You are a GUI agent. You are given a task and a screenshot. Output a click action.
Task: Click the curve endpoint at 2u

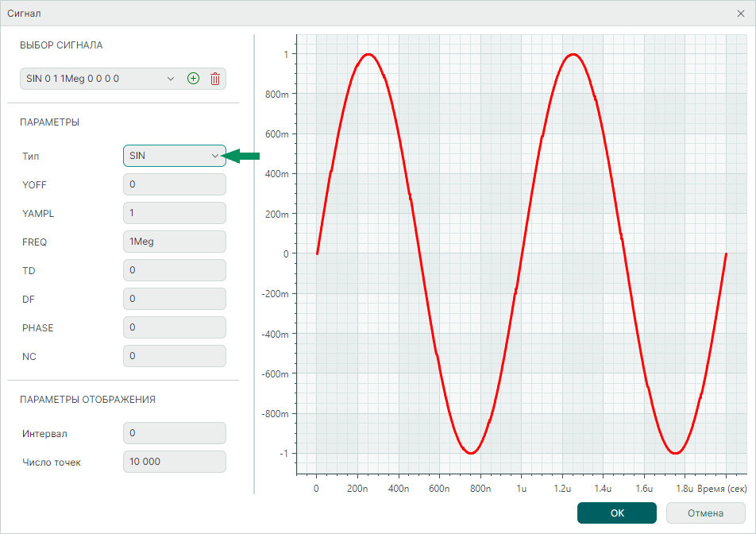726,254
